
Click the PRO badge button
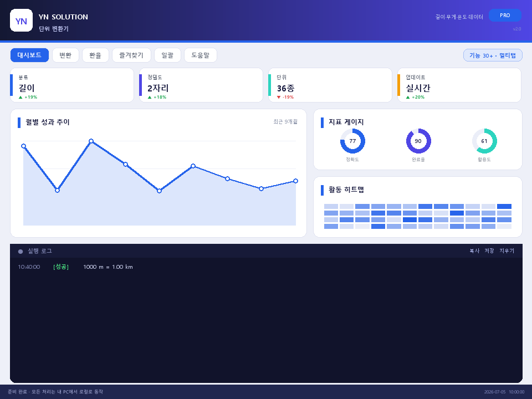coord(505,16)
